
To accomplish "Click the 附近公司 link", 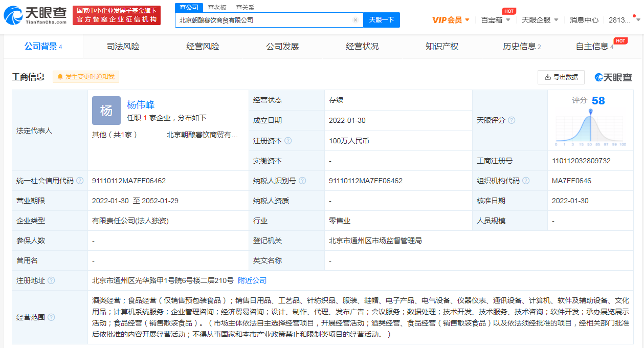I will (x=252, y=280).
